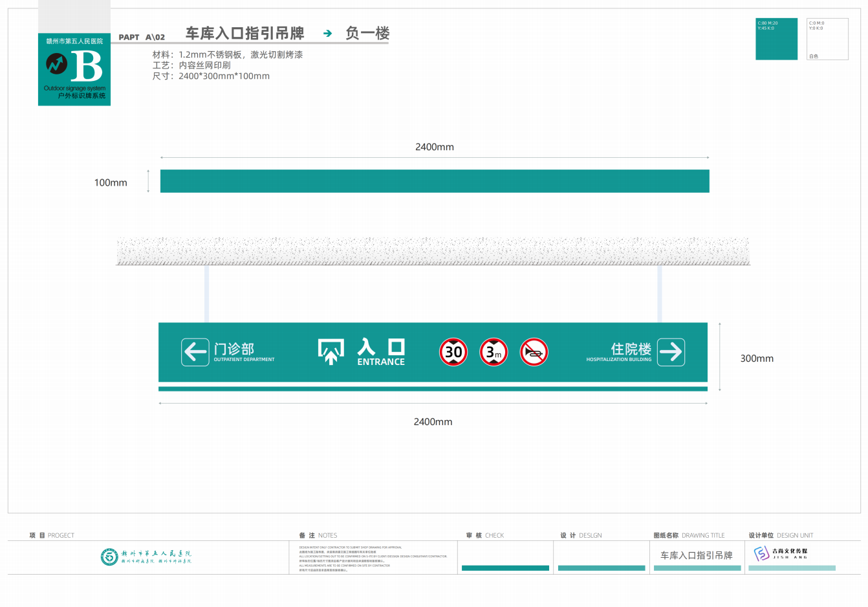
Task: Click the 吉尚文化传媒 design unit logo
Action: (x=781, y=554)
